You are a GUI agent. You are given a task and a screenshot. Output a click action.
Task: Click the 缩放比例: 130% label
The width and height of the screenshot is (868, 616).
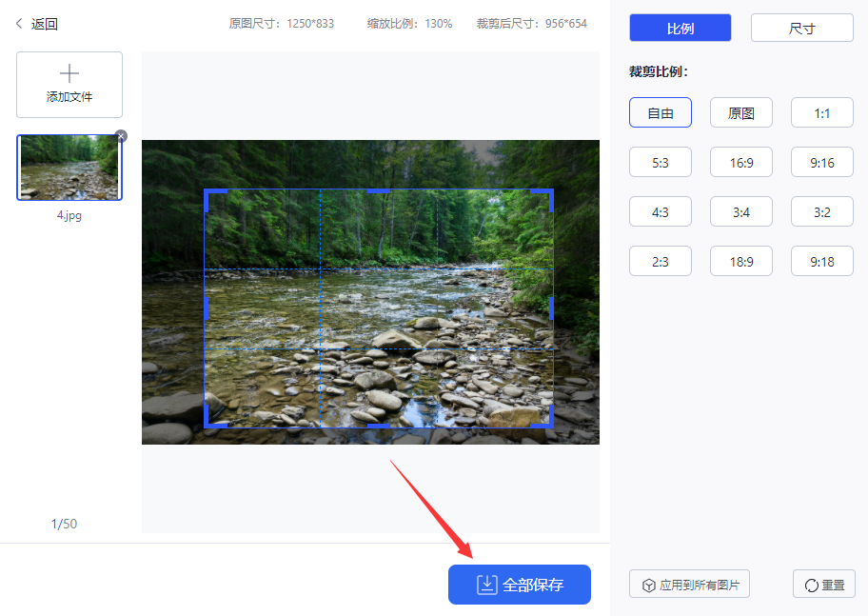[x=409, y=23]
